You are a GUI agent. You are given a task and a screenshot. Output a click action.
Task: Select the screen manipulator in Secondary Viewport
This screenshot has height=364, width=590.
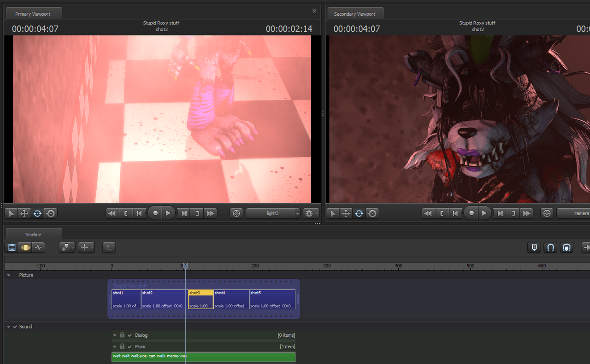[372, 213]
